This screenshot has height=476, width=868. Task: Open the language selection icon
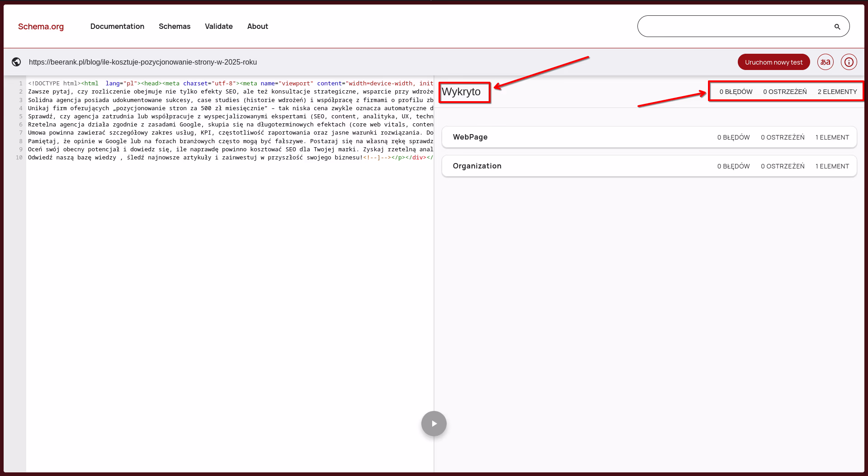[825, 62]
